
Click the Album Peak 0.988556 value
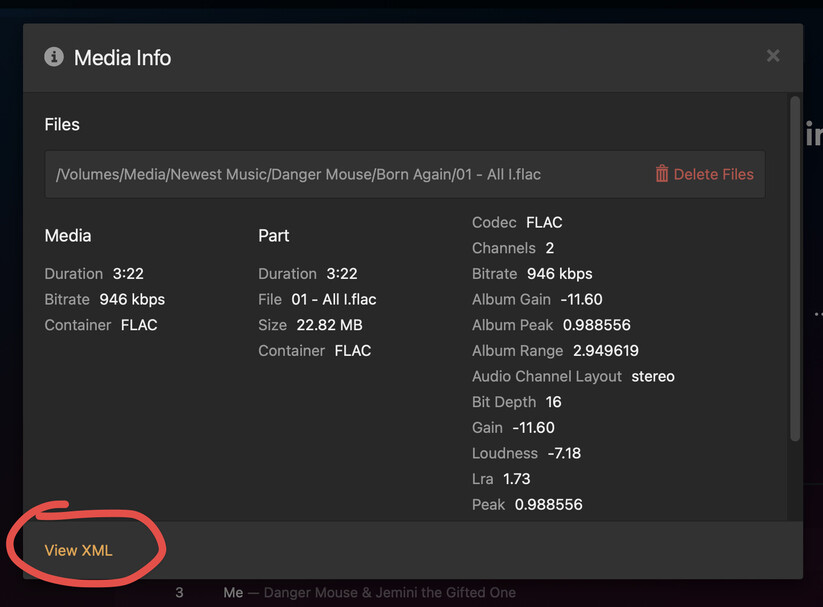pyautogui.click(x=597, y=325)
